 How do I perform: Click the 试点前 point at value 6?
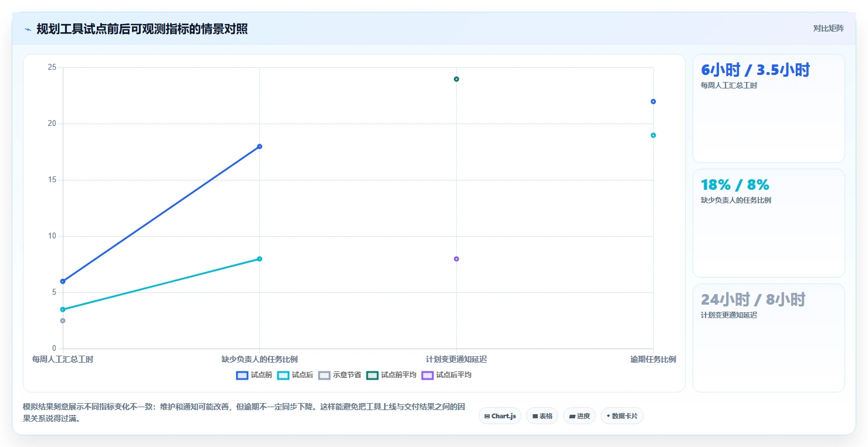pos(63,281)
